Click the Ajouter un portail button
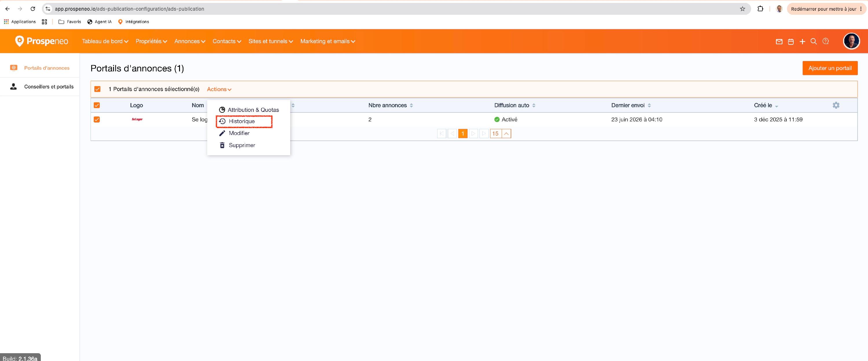The width and height of the screenshot is (868, 361). (830, 68)
